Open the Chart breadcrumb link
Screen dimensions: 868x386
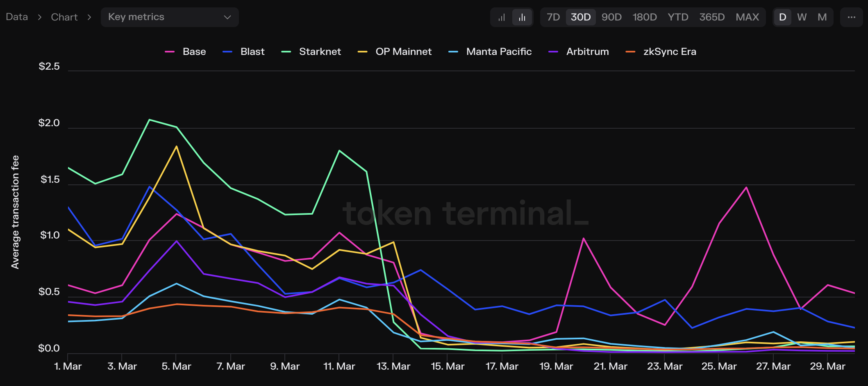pyautogui.click(x=64, y=17)
